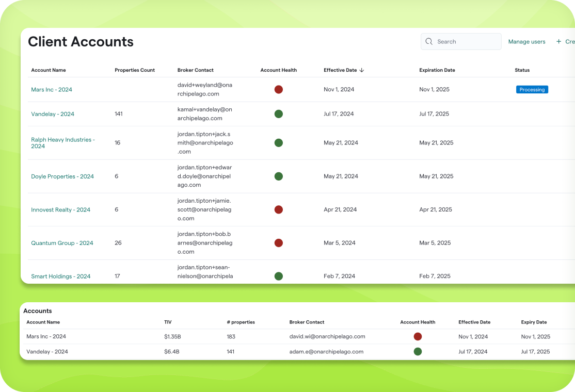Click the TIV column header
This screenshot has width=575, height=392.
click(x=168, y=322)
